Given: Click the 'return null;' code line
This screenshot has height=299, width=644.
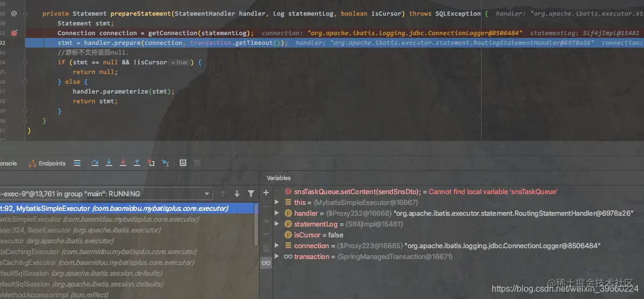Looking at the screenshot, I should 96,72.
